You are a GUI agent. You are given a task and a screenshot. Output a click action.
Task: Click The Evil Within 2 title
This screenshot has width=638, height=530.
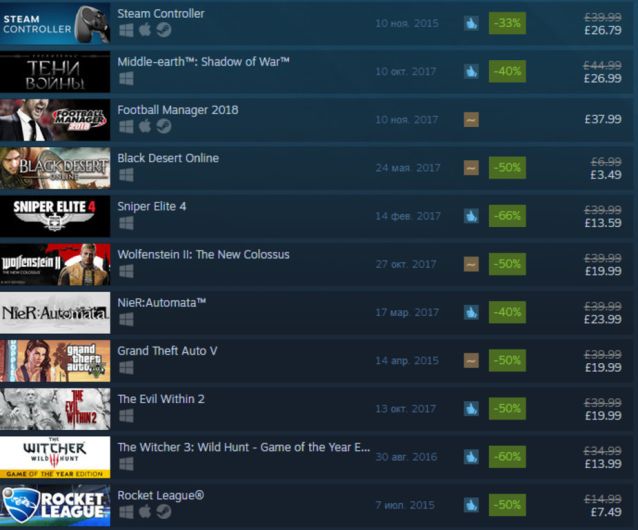161,399
